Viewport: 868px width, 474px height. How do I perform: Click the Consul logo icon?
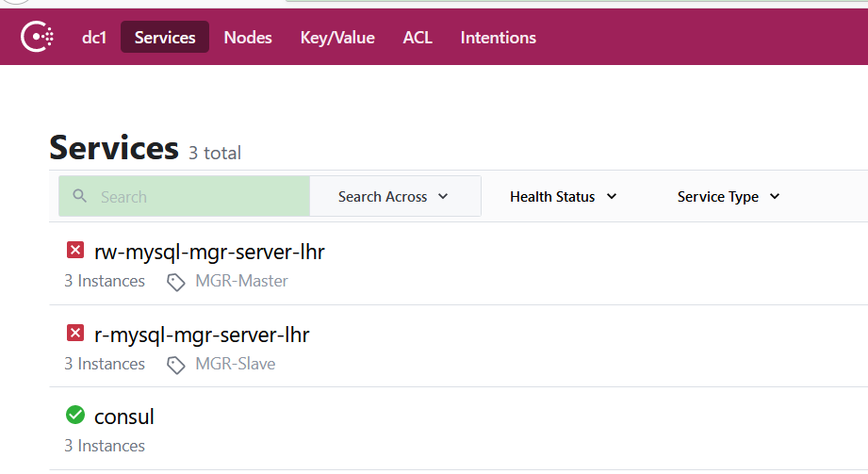[x=38, y=38]
